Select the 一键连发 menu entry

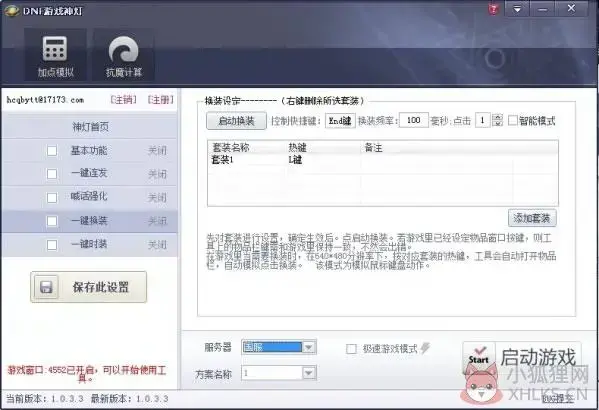pos(89,173)
